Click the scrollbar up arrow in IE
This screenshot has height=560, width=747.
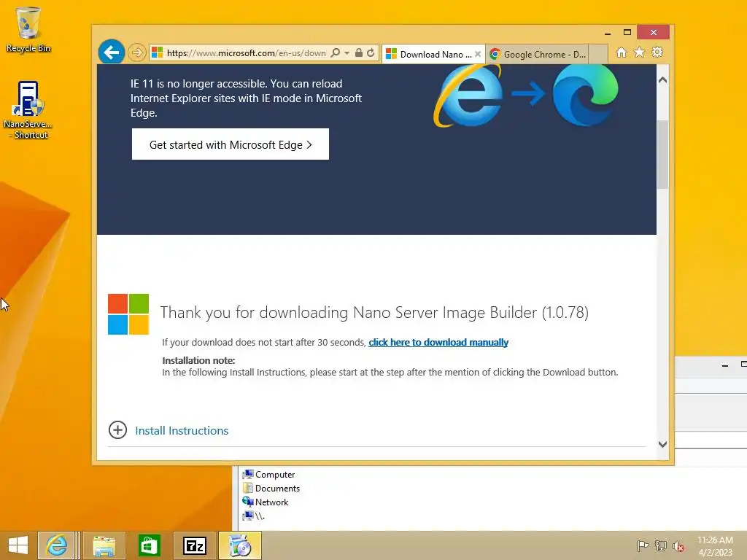(662, 80)
